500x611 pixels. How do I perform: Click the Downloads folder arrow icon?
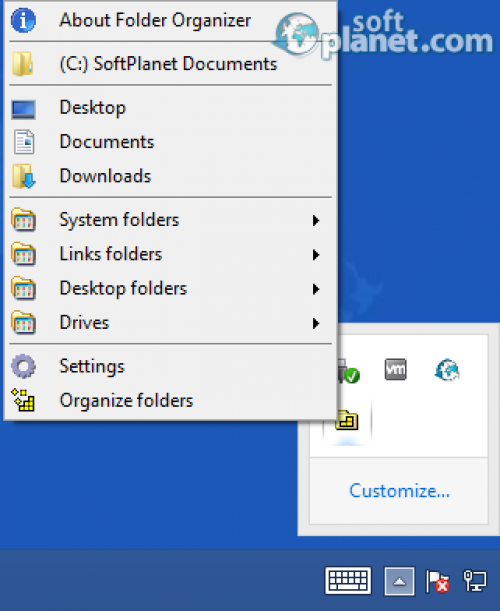coord(24,177)
